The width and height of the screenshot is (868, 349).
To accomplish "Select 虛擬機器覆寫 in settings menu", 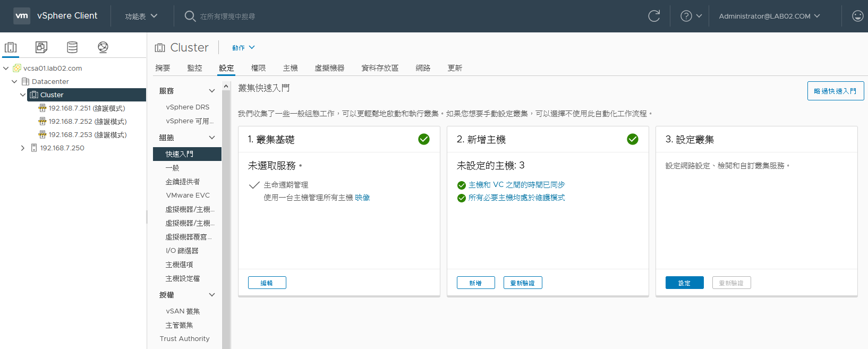I will click(x=188, y=237).
